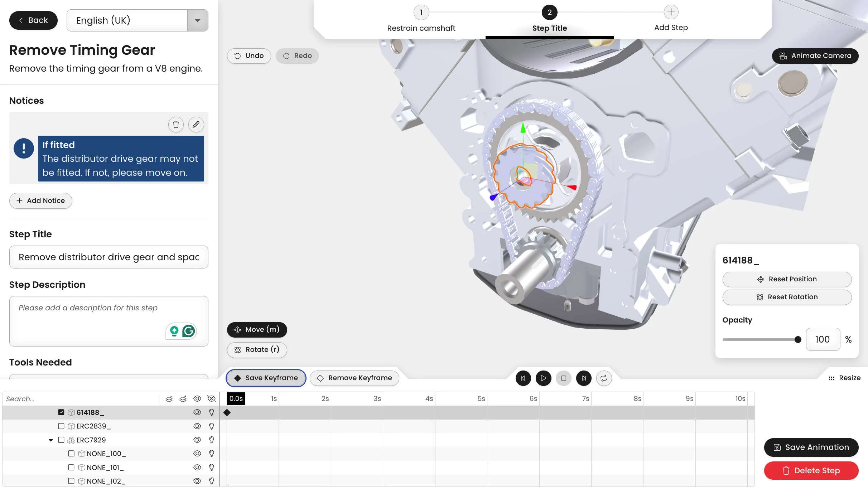Hide the NONE_100_ part visibility

[197, 454]
